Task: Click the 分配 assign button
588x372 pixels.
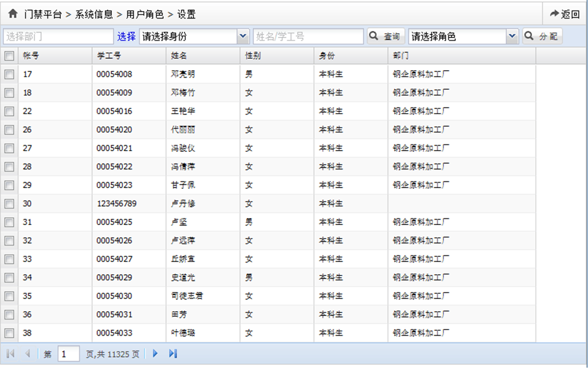Action: click(542, 37)
